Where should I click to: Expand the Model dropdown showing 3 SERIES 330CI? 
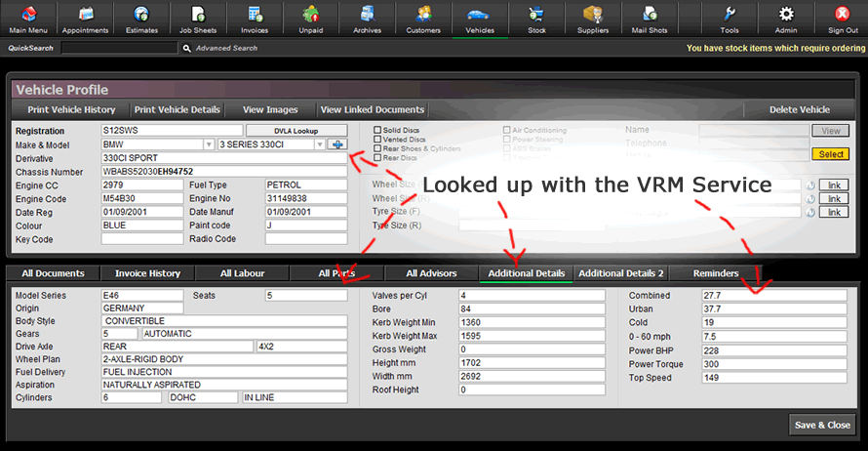tap(320, 144)
